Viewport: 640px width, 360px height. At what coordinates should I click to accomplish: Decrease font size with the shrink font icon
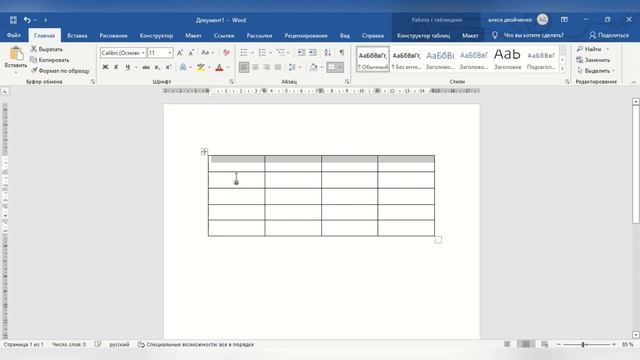click(x=191, y=53)
